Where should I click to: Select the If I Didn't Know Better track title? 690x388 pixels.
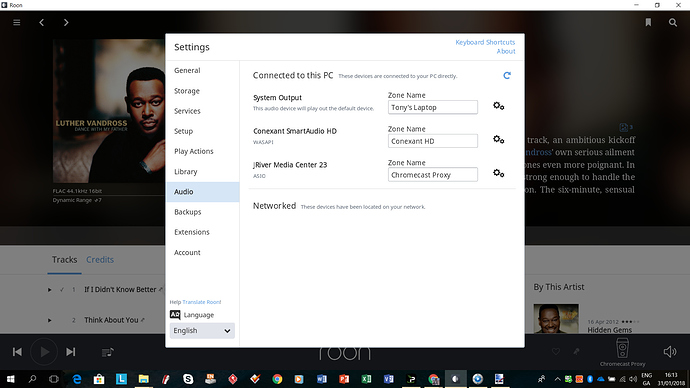tap(120, 289)
